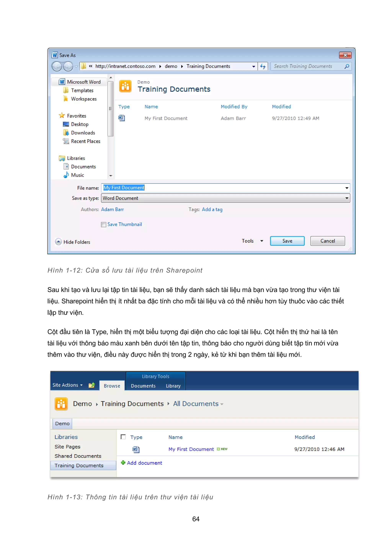Sort library by Name column header

point(176,437)
